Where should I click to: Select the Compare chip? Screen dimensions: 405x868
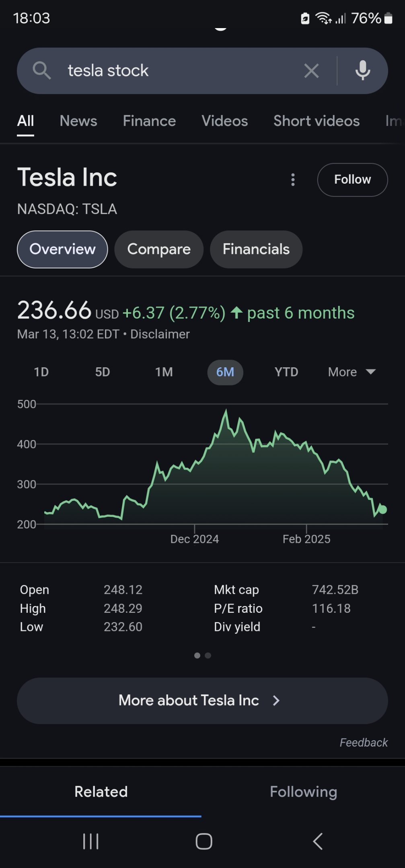159,249
